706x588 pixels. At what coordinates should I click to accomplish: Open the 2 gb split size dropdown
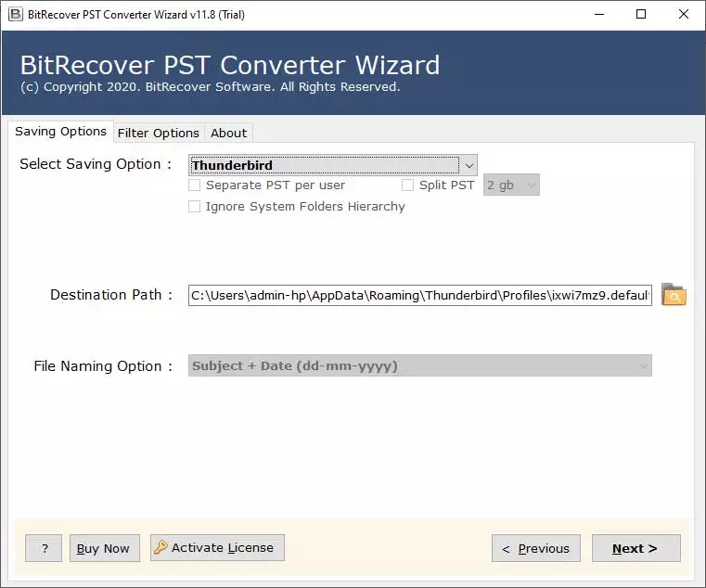(511, 185)
